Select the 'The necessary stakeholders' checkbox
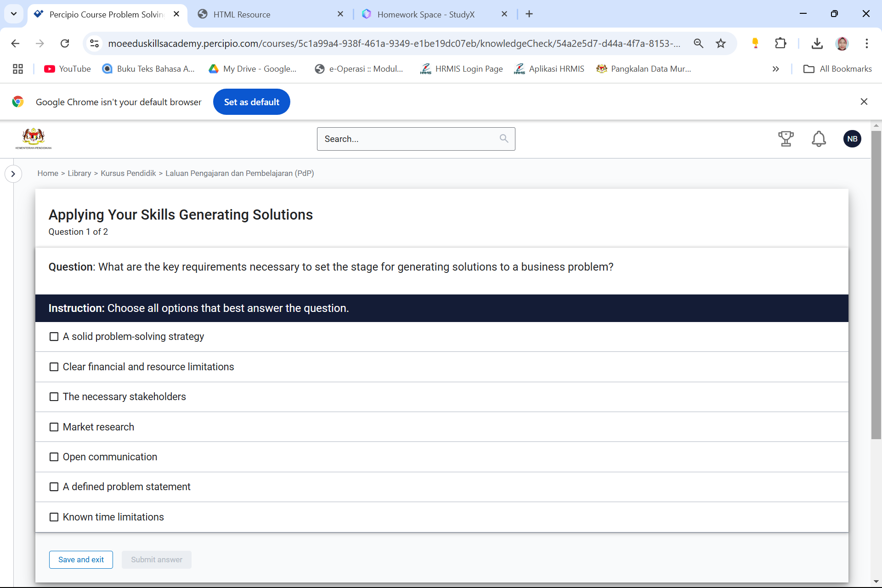This screenshot has height=588, width=882. 54,396
